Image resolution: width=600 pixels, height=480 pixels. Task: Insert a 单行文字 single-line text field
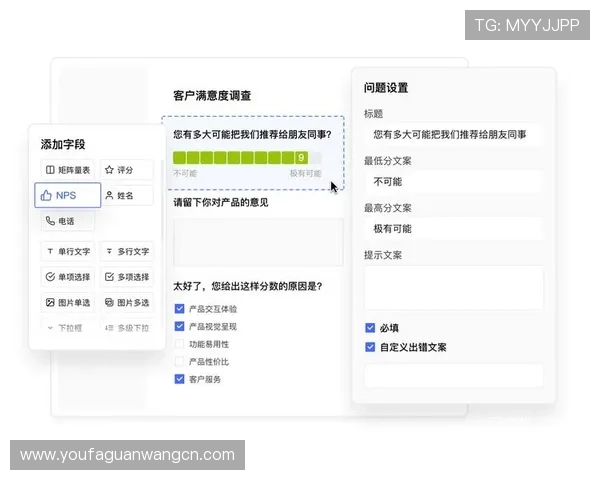point(68,251)
